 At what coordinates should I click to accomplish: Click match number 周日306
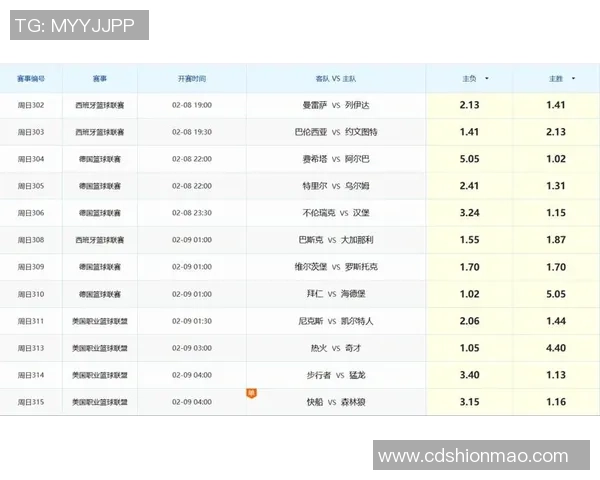(x=31, y=213)
